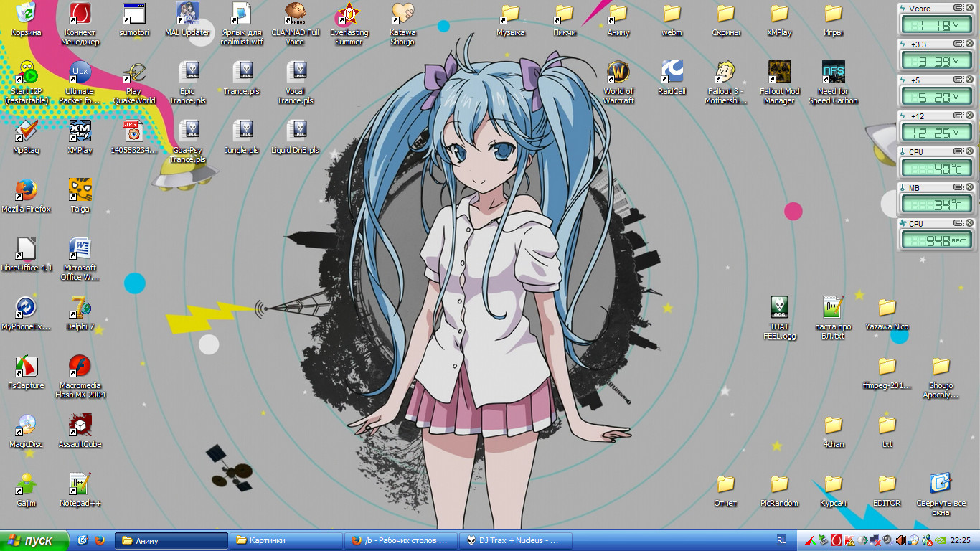Launch Macromedia Flash MX 2004
980x551 pixels.
[x=80, y=377]
